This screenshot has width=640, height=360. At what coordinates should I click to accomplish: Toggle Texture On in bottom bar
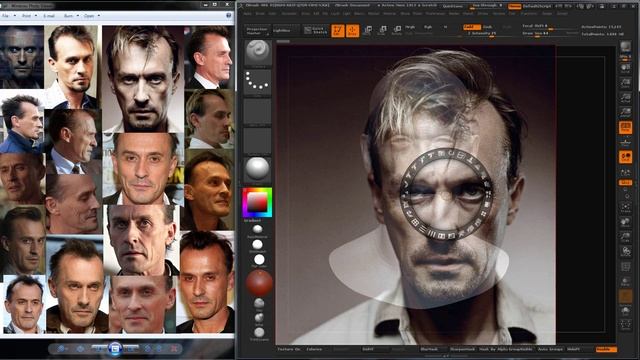point(289,349)
